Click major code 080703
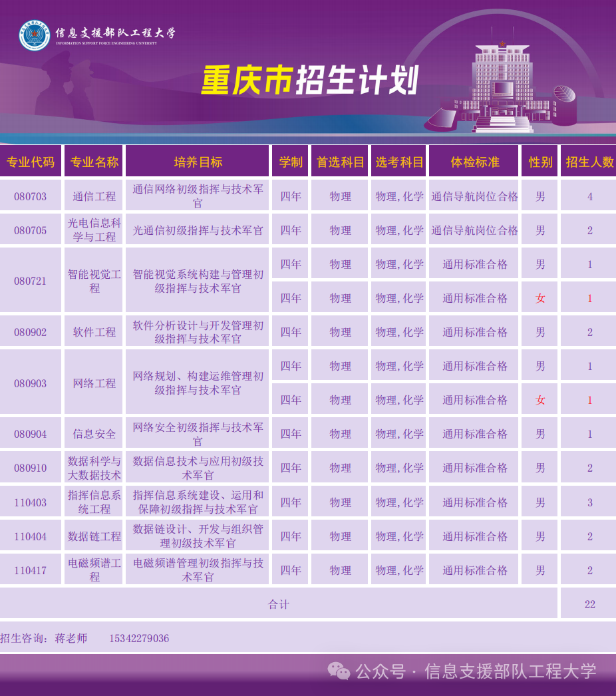The image size is (616, 696). tap(30, 196)
